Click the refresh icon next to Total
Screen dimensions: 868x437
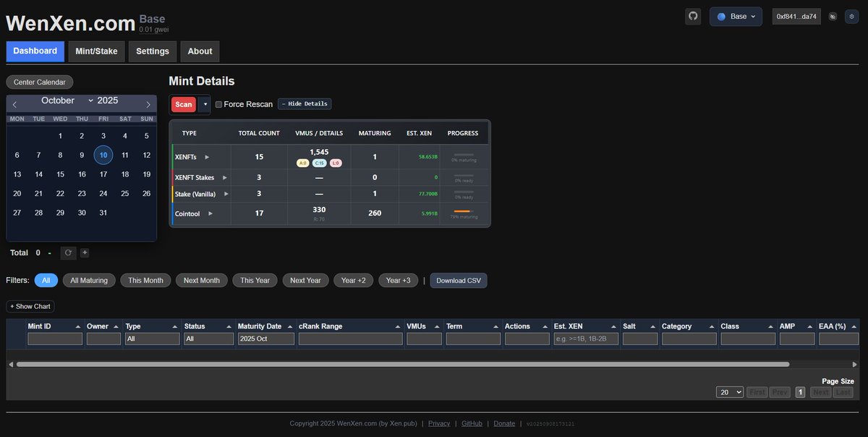(x=68, y=253)
